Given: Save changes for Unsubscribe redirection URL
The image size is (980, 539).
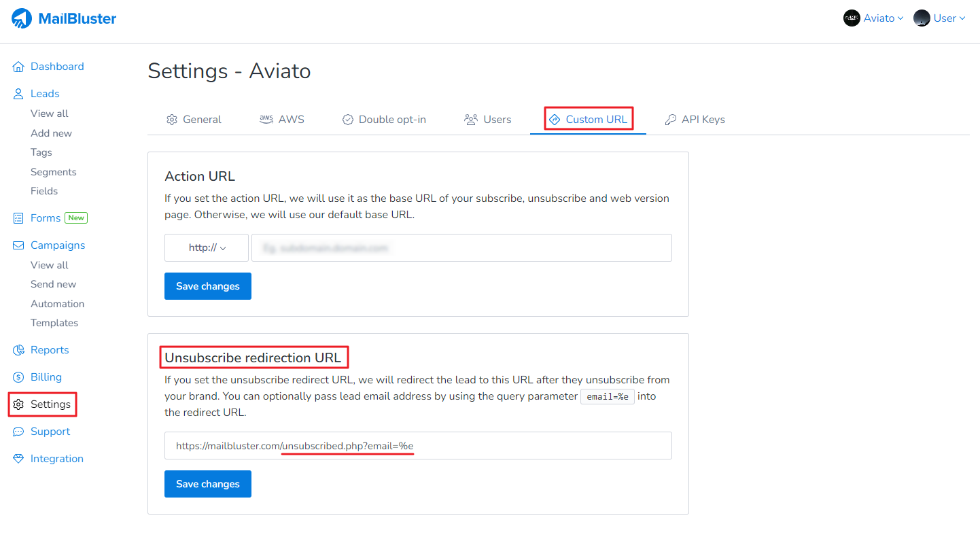Looking at the screenshot, I should [x=208, y=484].
